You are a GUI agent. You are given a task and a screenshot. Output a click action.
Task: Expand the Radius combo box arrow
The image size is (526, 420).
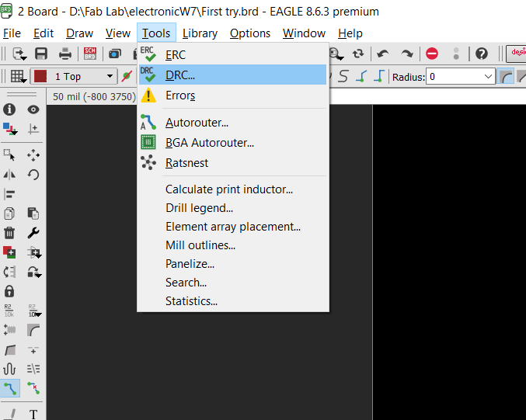pos(488,77)
